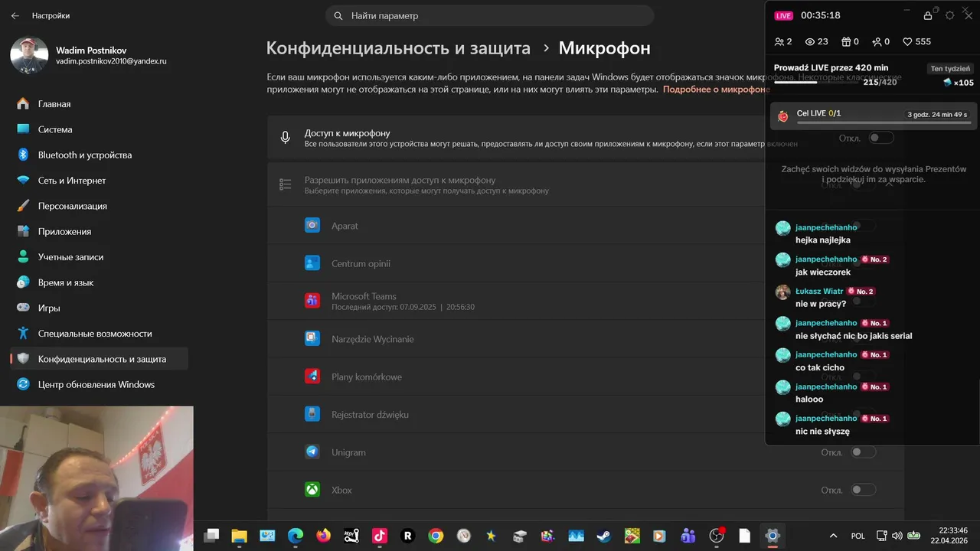Screen dimensions: 980x551
Task: Open Центр обновления Windows in sidebar
Action: 99,384
